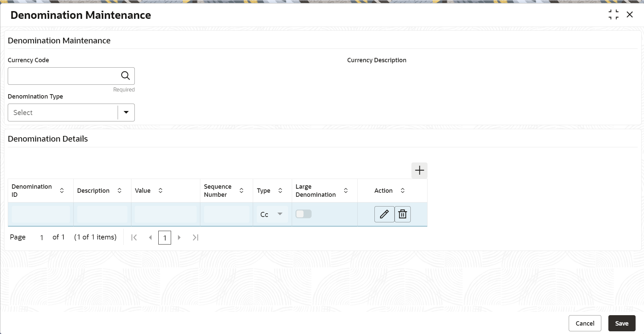Sort by the Action column
644x334 pixels.
pos(402,190)
